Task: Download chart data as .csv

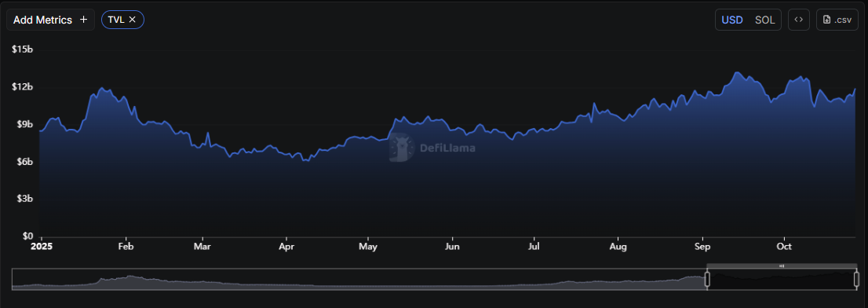Action: point(837,20)
